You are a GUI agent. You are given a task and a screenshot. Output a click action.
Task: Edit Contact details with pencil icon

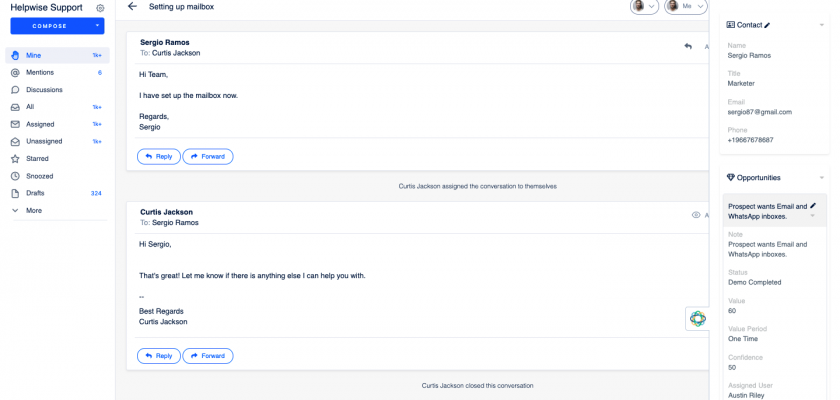coord(767,24)
